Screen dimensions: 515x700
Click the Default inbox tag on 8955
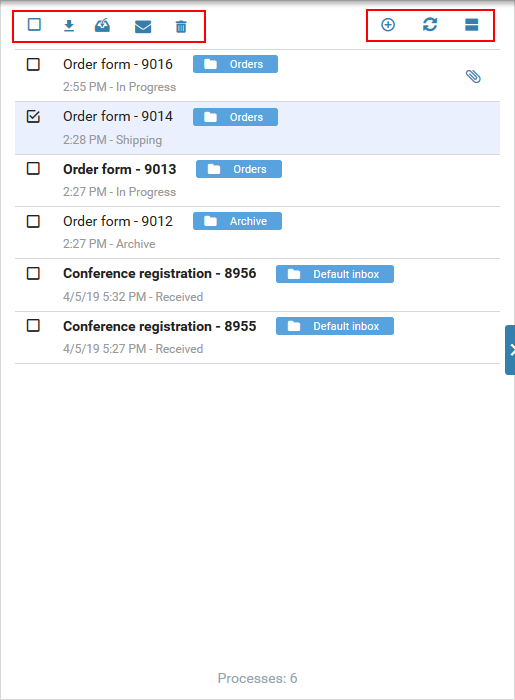335,326
